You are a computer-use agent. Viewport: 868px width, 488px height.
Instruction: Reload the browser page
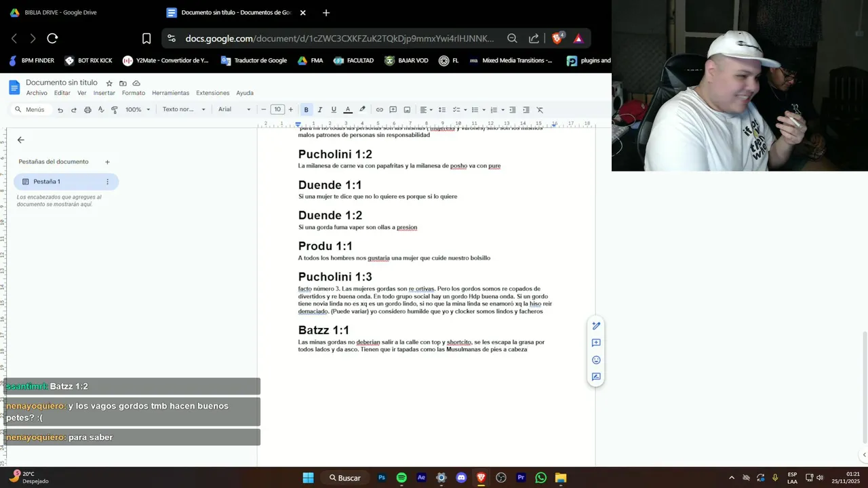[52, 39]
